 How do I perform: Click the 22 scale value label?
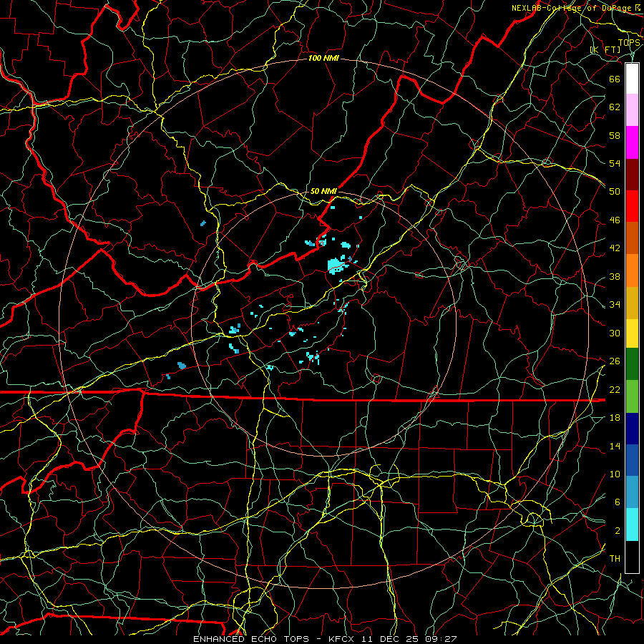point(615,389)
